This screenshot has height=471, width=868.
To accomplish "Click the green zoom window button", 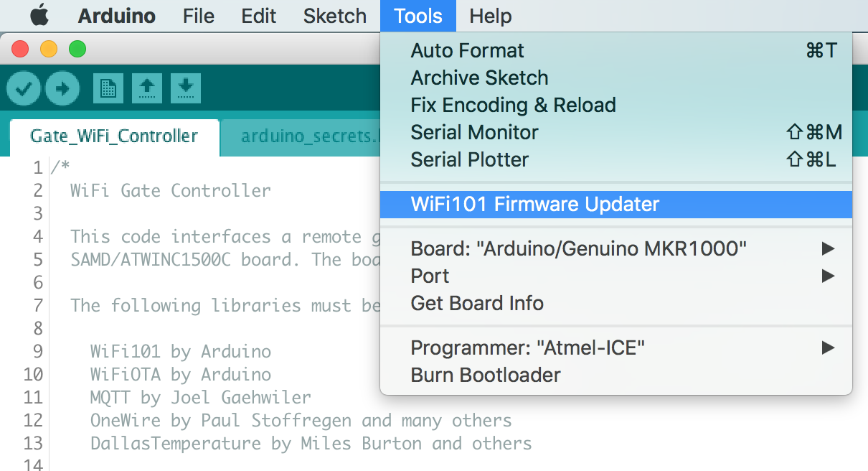I will tap(77, 50).
